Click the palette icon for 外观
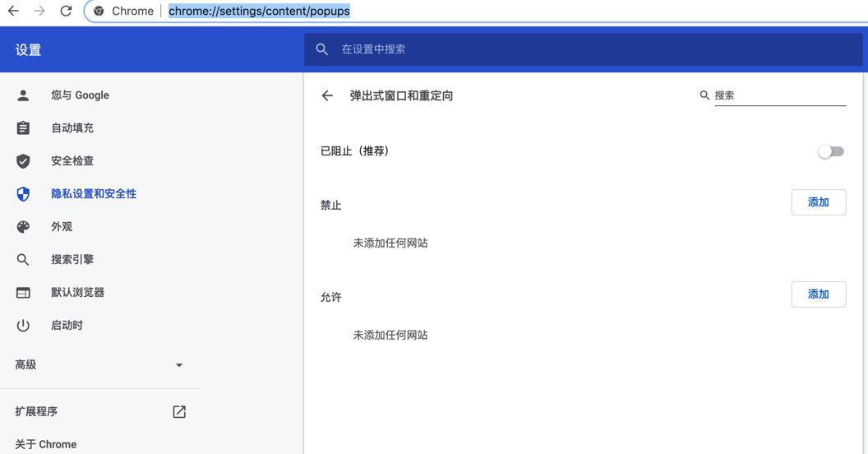Image resolution: width=868 pixels, height=454 pixels. point(23,226)
